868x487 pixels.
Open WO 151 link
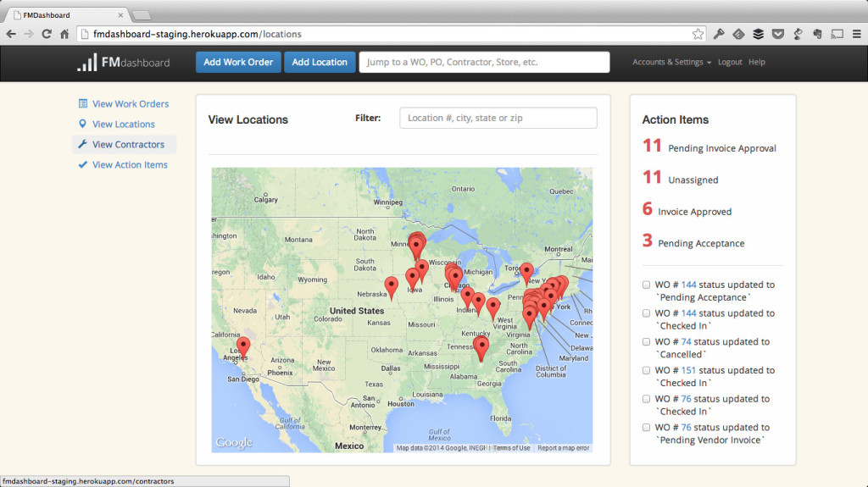coord(688,370)
